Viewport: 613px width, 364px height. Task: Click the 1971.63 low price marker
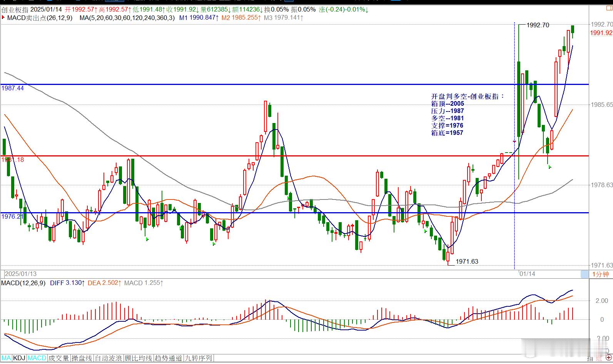pyautogui.click(x=467, y=261)
